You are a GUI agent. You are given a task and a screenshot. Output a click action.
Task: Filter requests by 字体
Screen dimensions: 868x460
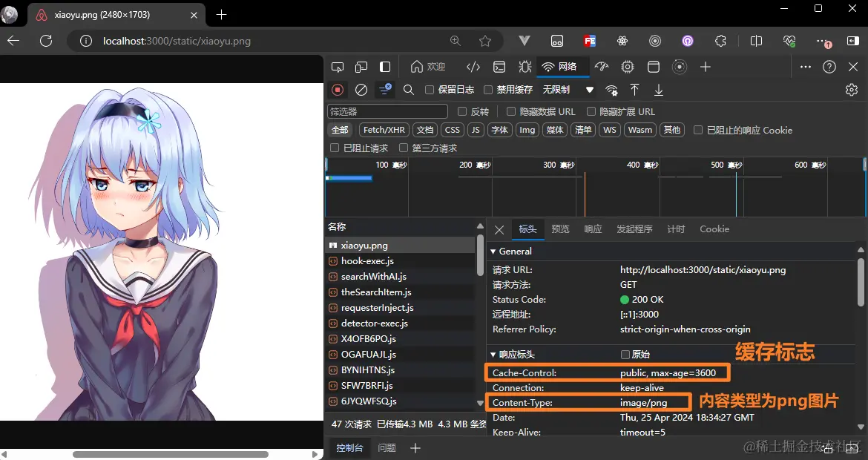[499, 130]
